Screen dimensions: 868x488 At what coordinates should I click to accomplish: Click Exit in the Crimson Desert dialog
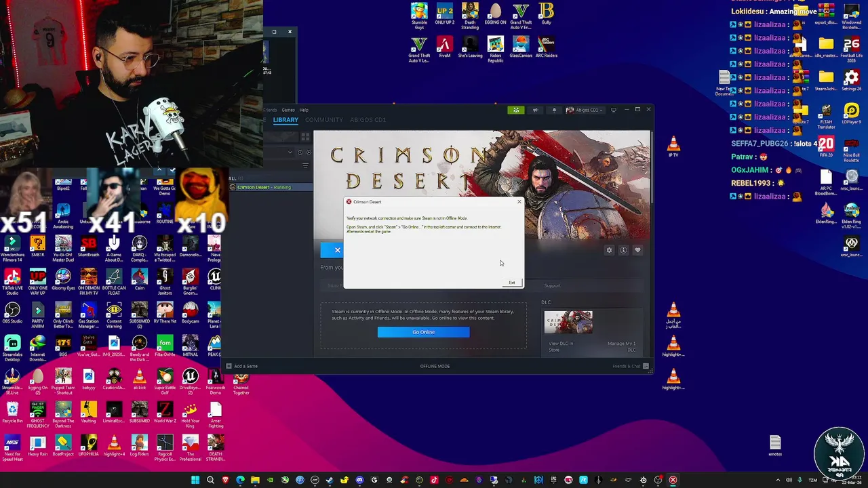512,283
